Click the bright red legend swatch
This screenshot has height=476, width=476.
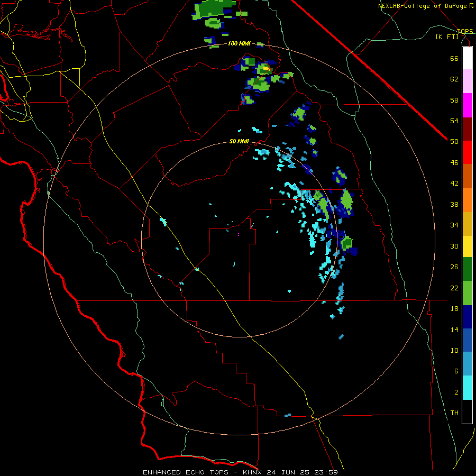click(x=467, y=152)
